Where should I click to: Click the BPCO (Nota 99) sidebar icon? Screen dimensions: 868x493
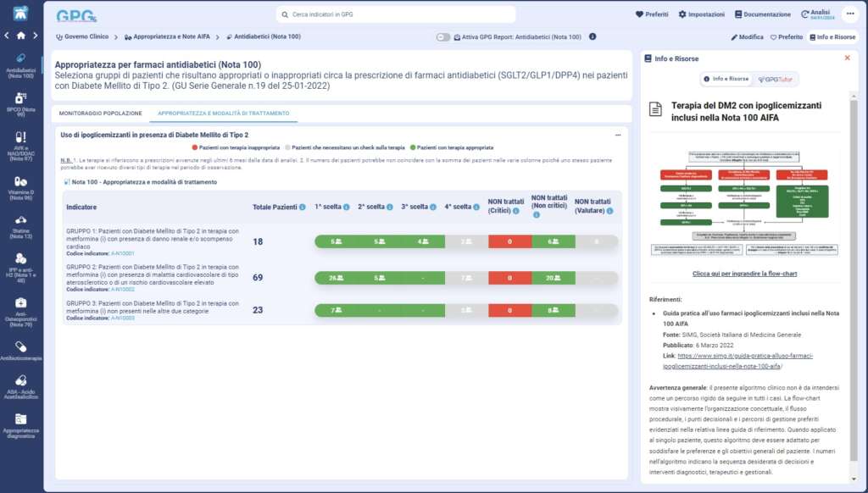coord(21,99)
